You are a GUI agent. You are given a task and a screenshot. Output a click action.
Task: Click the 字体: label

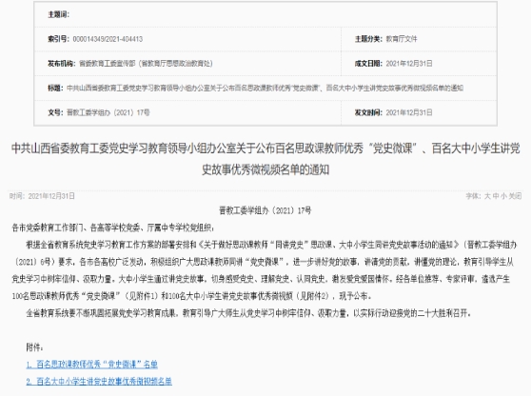pos(474,196)
